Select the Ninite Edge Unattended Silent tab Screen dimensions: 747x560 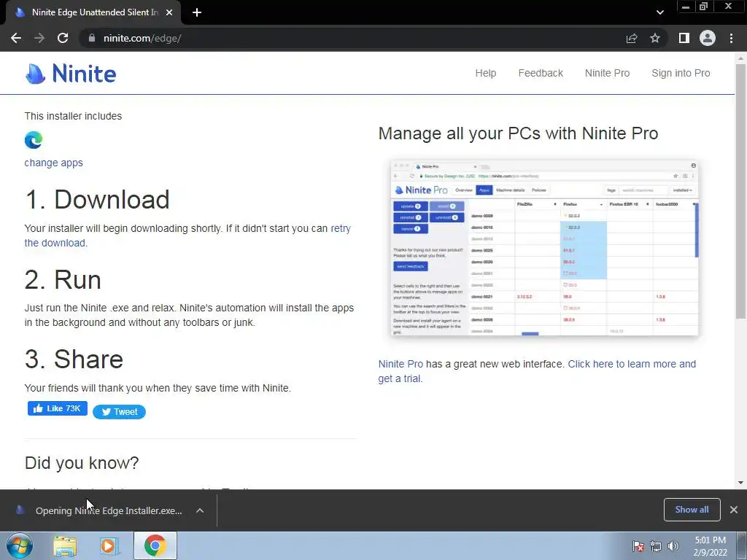[93, 12]
